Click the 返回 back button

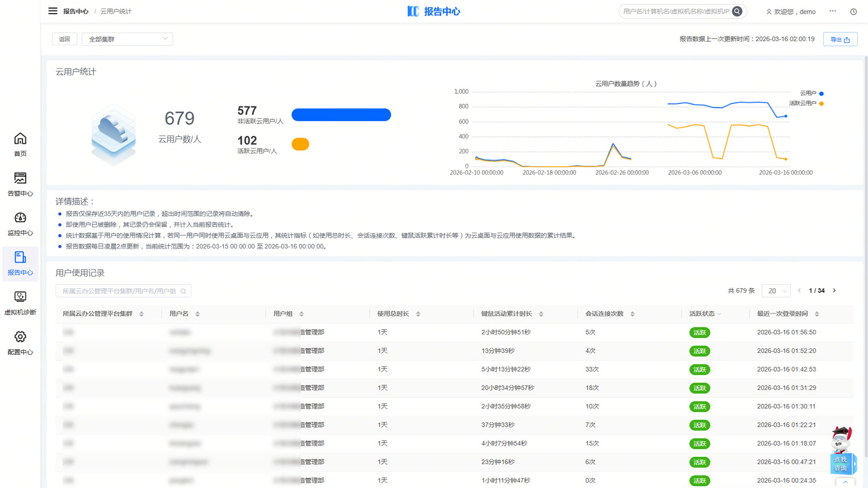pos(64,39)
